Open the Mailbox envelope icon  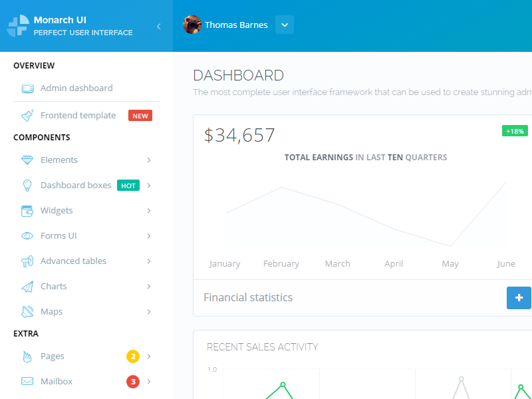(x=27, y=381)
